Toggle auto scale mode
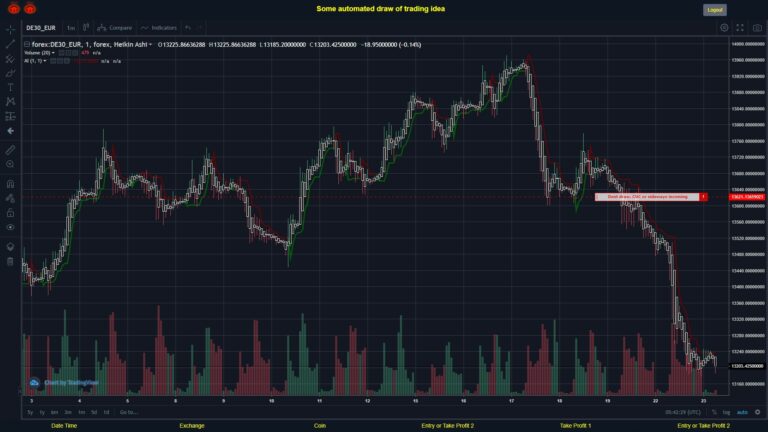The width and height of the screenshot is (768, 432). pyautogui.click(x=742, y=412)
